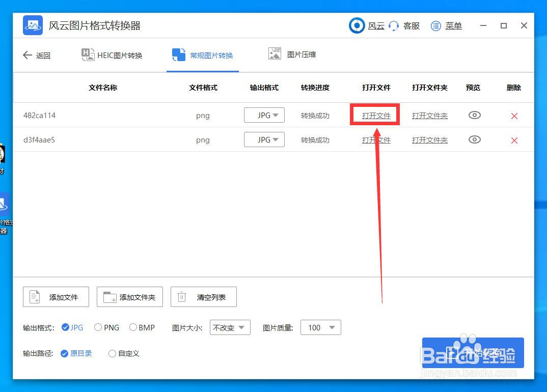This screenshot has width=547, height=392.
Task: Preview the d3f4aae5 image via eye icon
Action: [x=474, y=139]
